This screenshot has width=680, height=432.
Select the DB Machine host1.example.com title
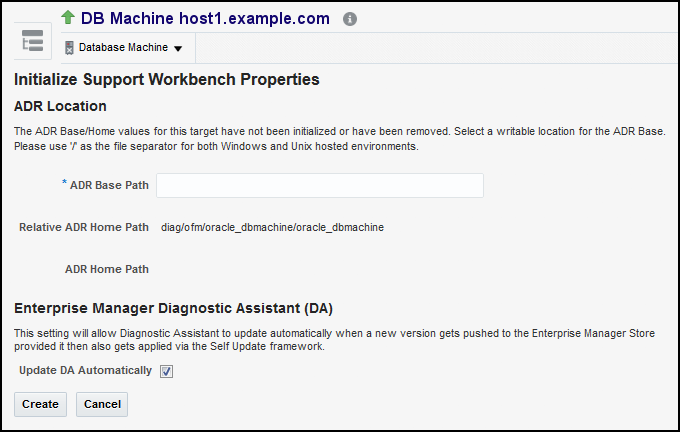[205, 18]
